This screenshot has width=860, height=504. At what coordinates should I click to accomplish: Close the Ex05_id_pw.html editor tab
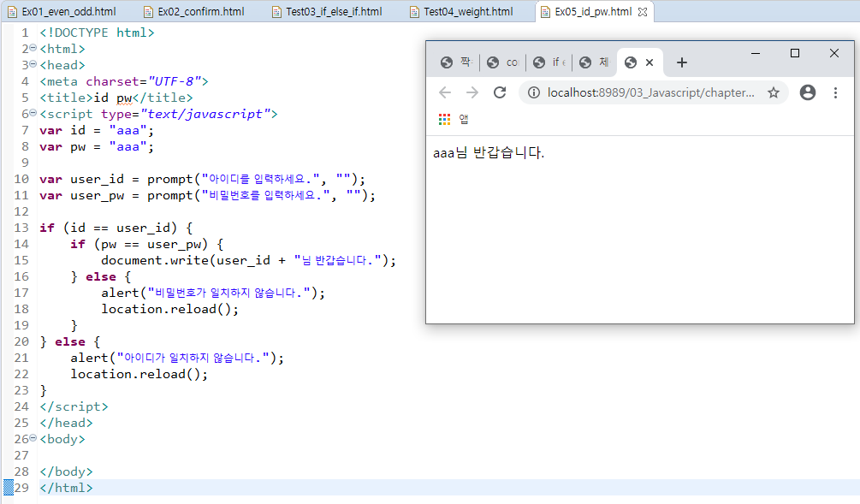643,11
